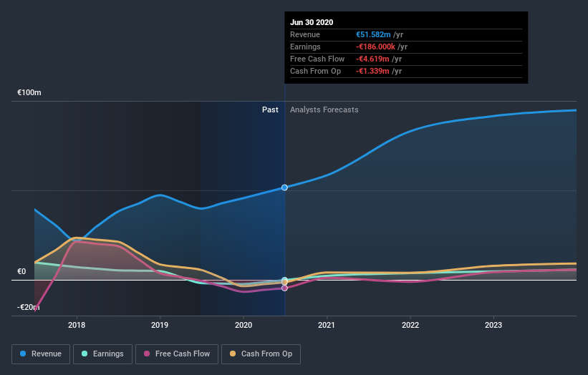Screen dimensions: 588x375
Task: Click the Earnings row label in tooltip
Action: click(x=305, y=47)
